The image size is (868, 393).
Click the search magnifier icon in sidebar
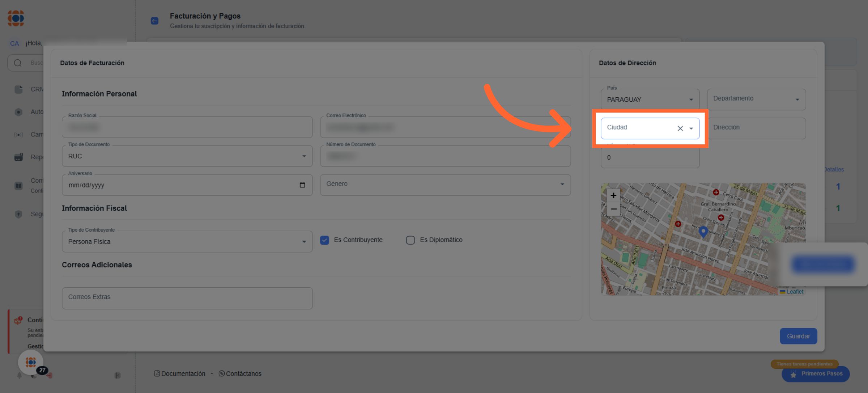pos(18,63)
